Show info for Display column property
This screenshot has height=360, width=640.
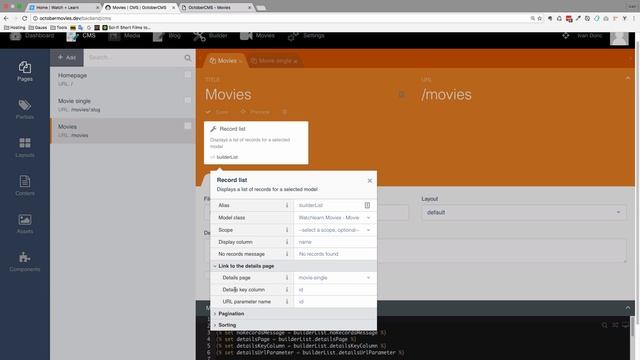pyautogui.click(x=287, y=242)
